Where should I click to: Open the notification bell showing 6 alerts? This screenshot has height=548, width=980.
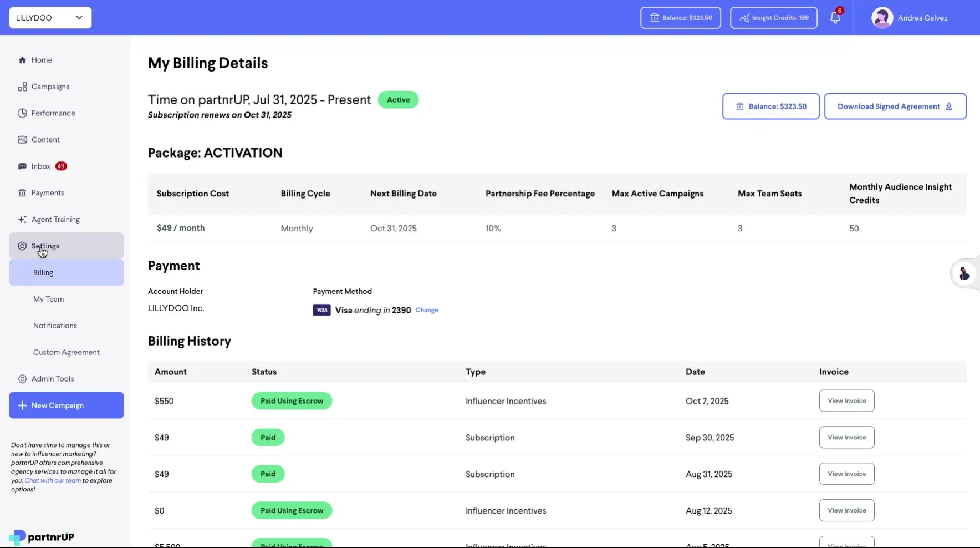835,17
